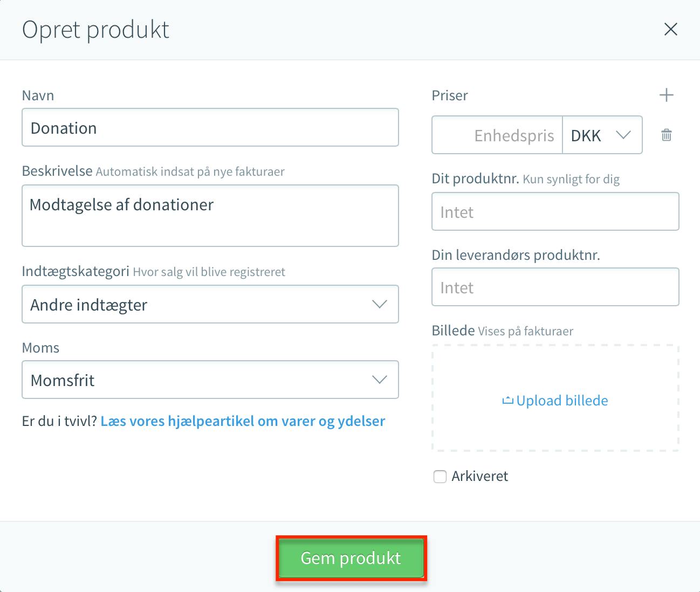Click the Arkiveret label text
This screenshot has width=700, height=592.
[x=480, y=476]
